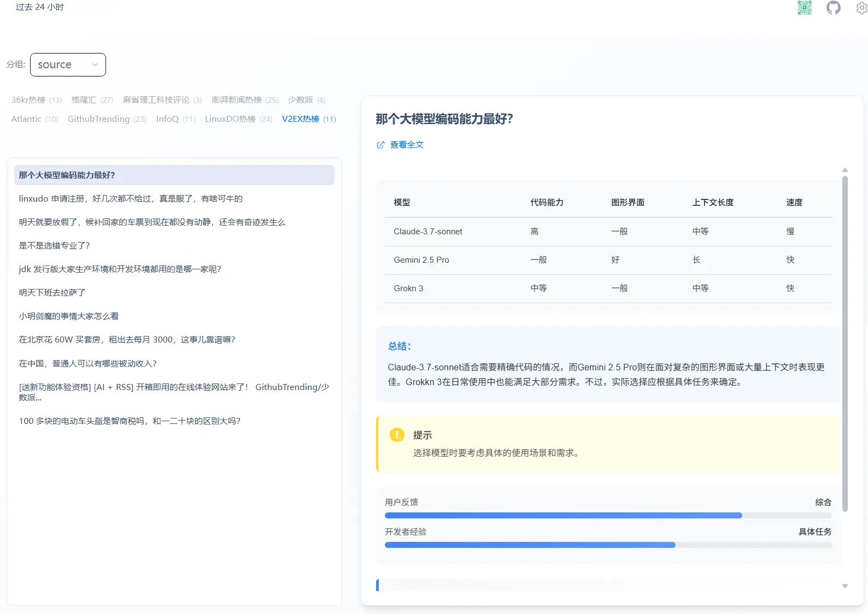This screenshot has height=614, width=868.
Task: Click the 上下文长度 column header
Action: point(713,203)
